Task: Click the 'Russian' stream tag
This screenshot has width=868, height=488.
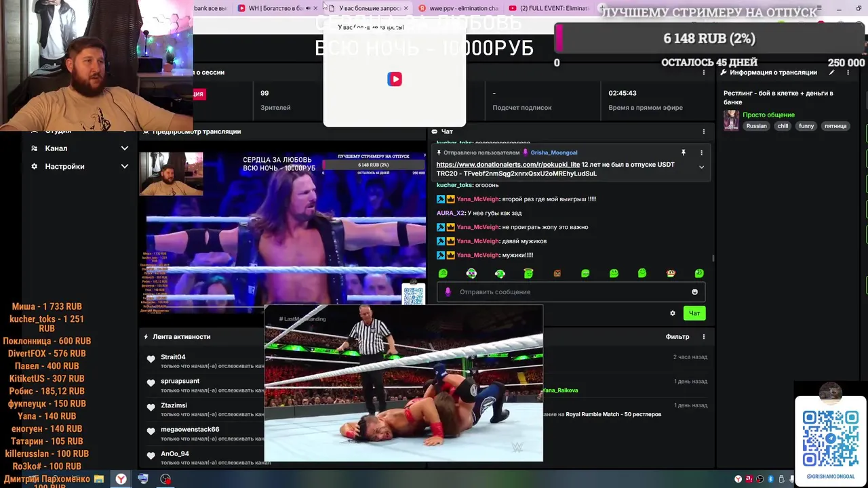Action: click(x=756, y=126)
